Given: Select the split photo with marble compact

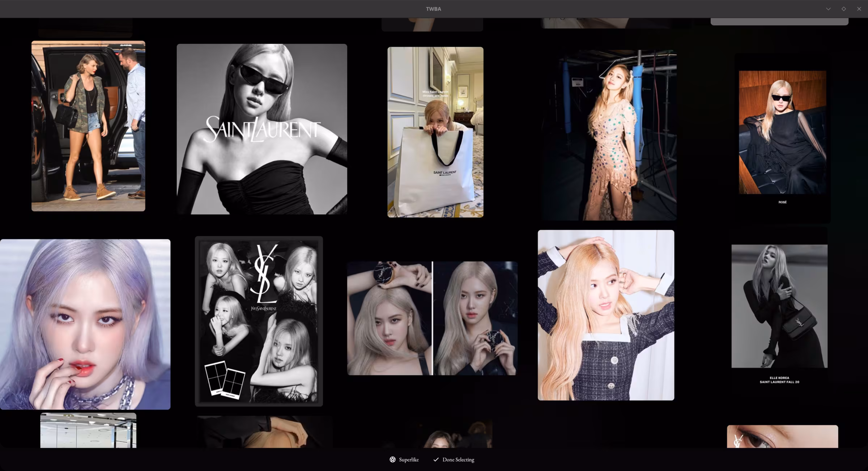Looking at the screenshot, I should [x=432, y=318].
